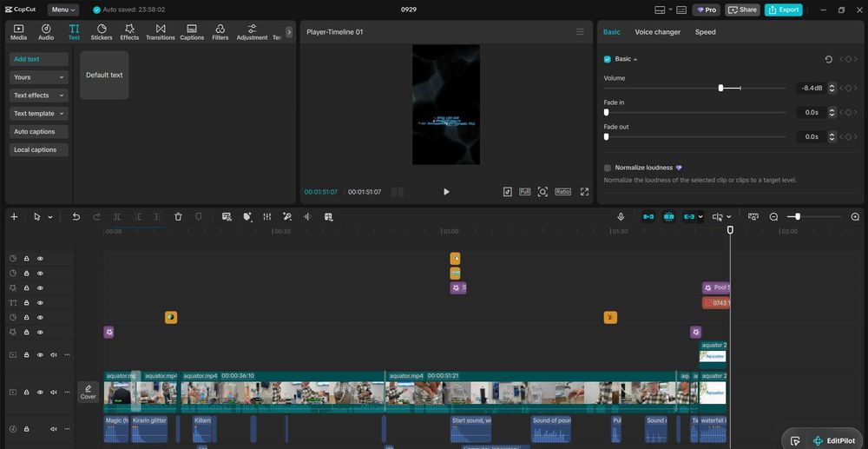The image size is (868, 449).
Task: Open the linkage dropdown arrow
Action: pyautogui.click(x=700, y=217)
